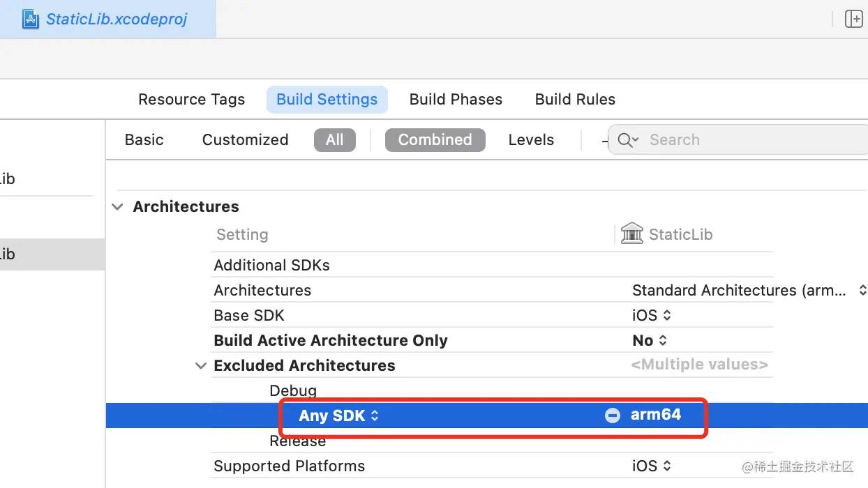Open the Build Rules tab

click(575, 100)
